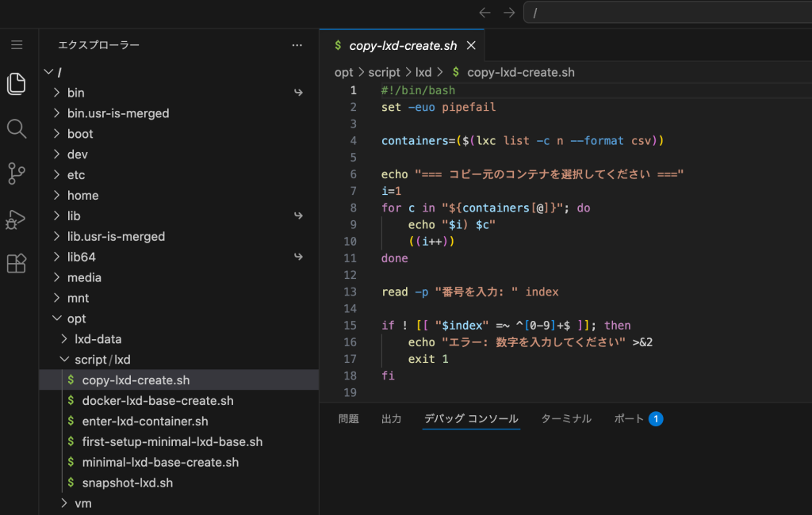Click the Explorer more actions ellipsis
The image size is (812, 515).
point(297,45)
